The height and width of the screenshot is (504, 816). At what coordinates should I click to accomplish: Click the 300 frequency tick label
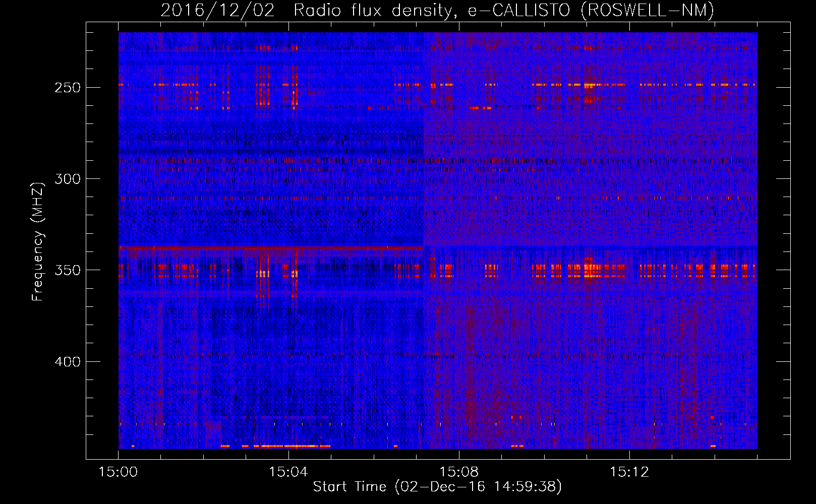[x=68, y=179]
